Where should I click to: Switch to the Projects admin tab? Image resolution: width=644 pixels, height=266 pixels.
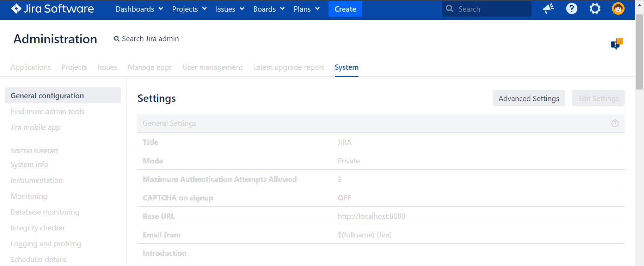(x=74, y=67)
